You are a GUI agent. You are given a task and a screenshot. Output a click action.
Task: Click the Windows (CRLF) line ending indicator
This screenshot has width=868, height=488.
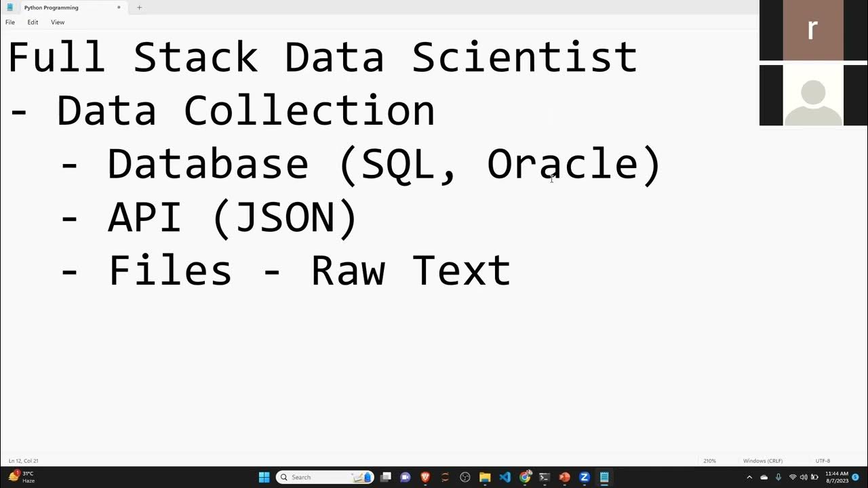pos(763,461)
